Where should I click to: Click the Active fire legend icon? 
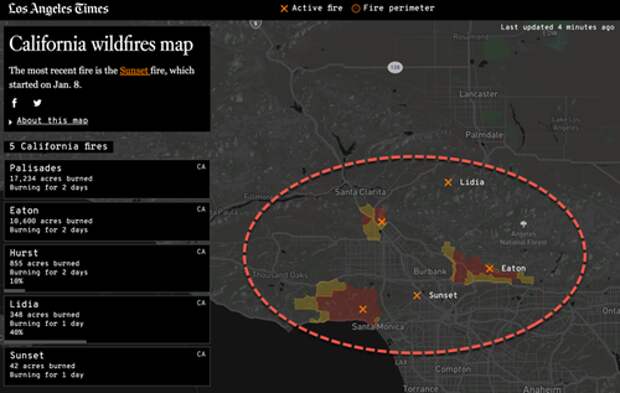click(284, 8)
